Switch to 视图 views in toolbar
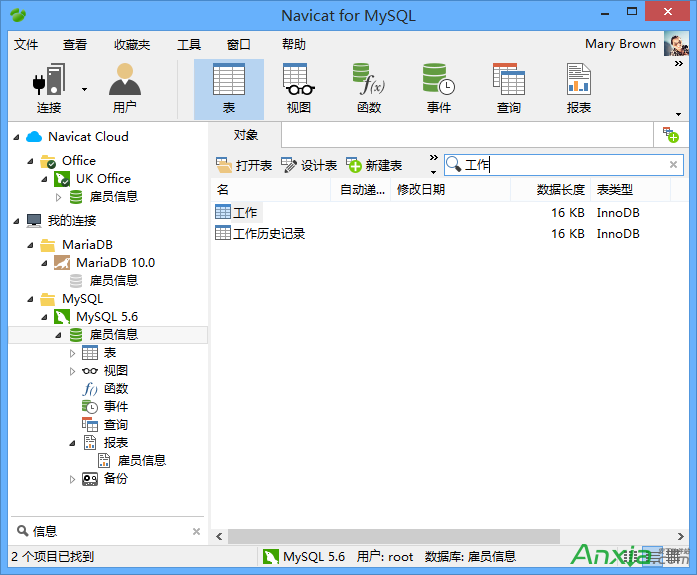Viewport: 697px width, 575px height. point(299,89)
